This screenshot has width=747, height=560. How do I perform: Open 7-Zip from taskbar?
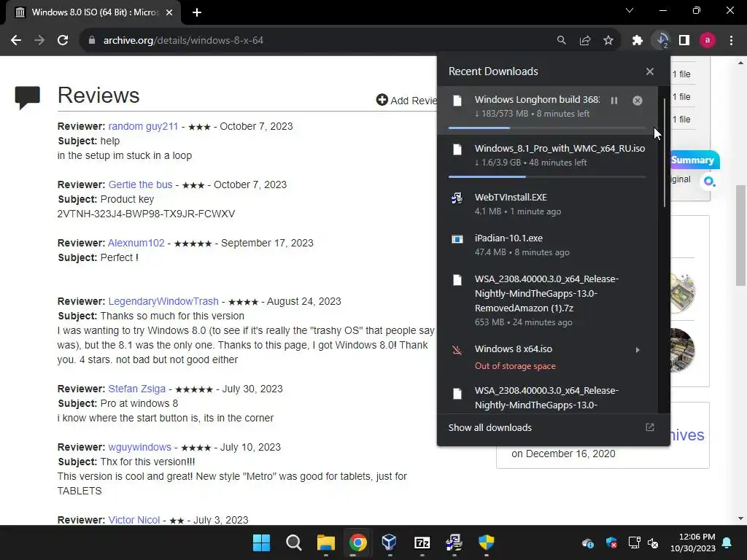pos(422,542)
